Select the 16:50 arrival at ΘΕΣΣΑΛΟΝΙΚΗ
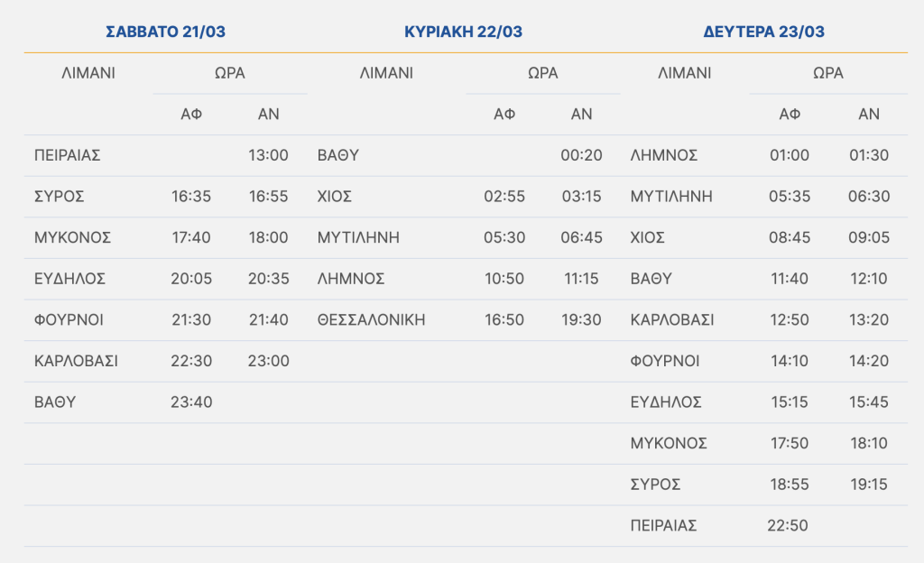This screenshot has height=563, width=924. (x=504, y=319)
